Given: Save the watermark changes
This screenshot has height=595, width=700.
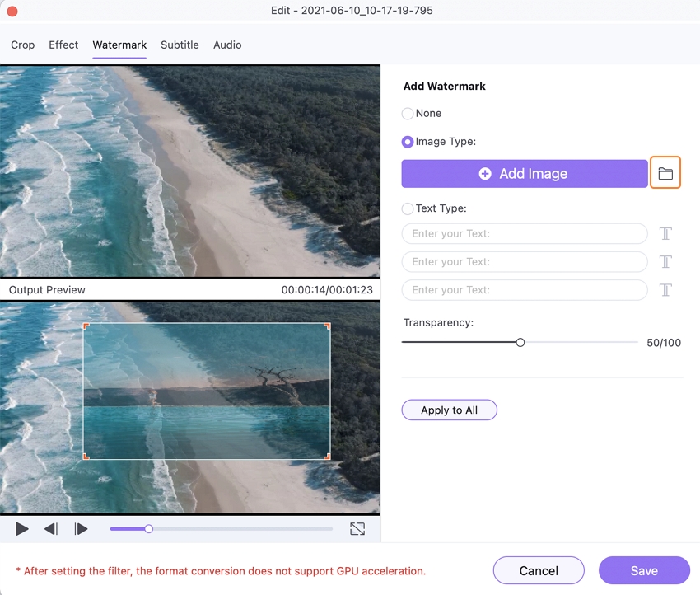Looking at the screenshot, I should [x=644, y=570].
